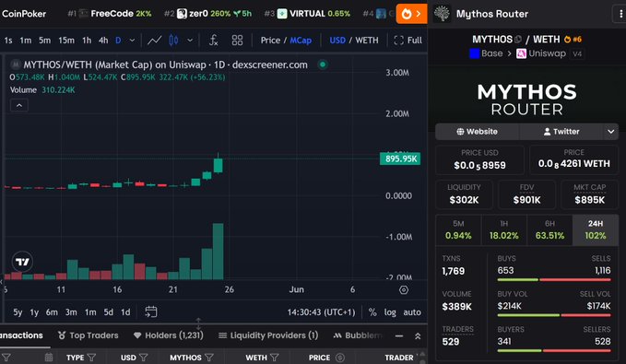
Task: Open chart settings gear icon
Action: coord(404,290)
